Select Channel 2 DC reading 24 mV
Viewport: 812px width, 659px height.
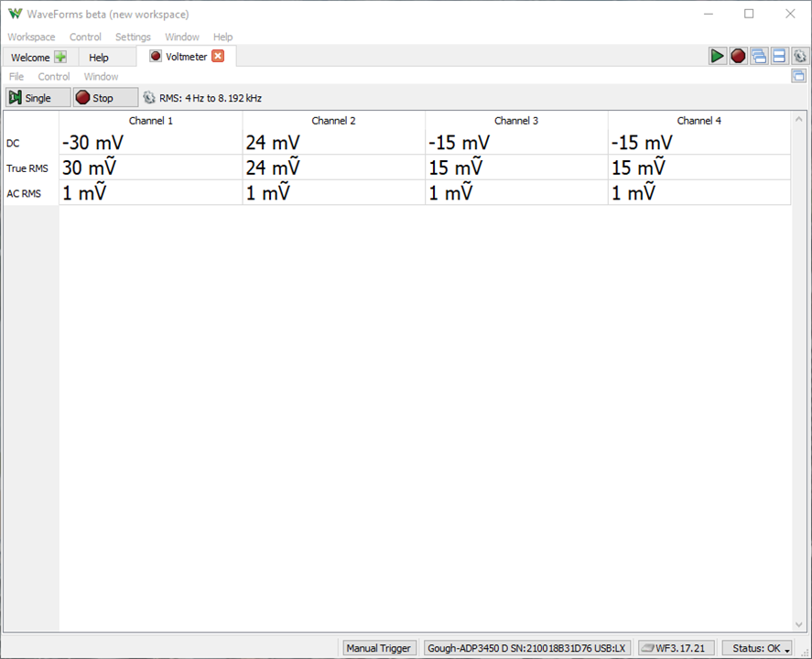coord(333,143)
